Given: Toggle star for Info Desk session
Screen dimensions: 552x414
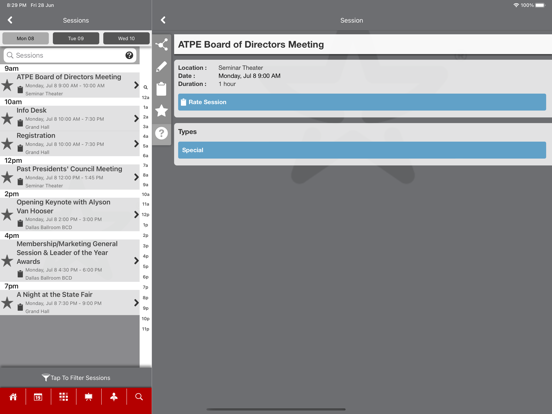Looking at the screenshot, I should 7,119.
